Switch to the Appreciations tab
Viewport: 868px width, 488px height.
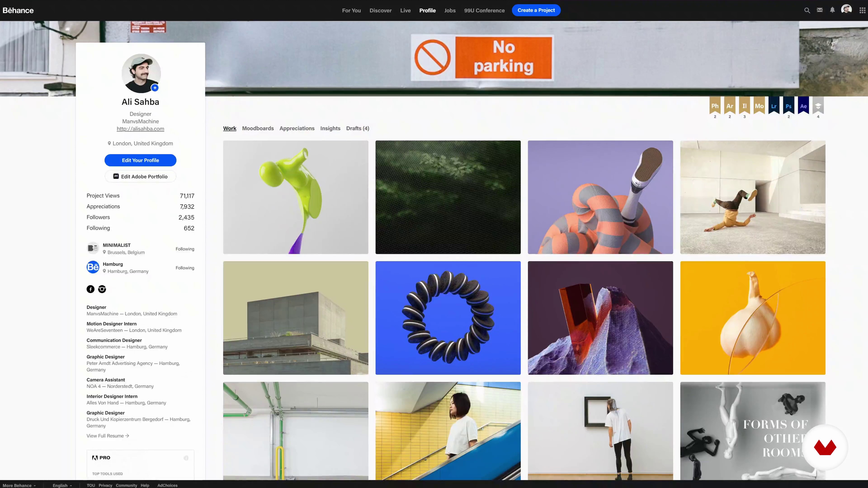[297, 128]
